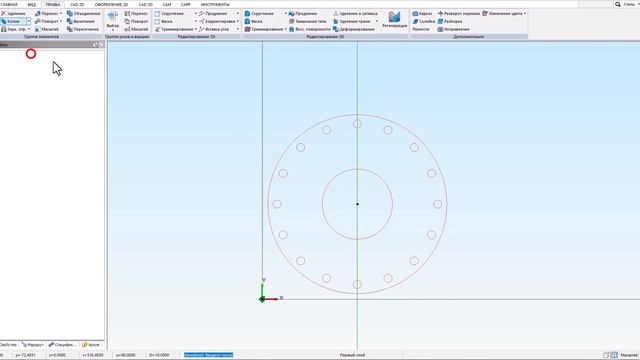
Task: Expand the 2D Скругление dropdown arrow
Action: pos(196,13)
